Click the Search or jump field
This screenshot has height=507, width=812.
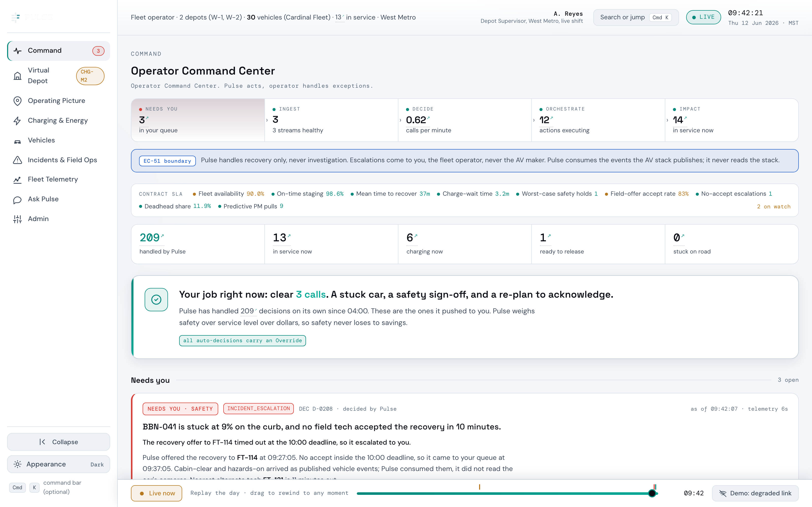(636, 17)
